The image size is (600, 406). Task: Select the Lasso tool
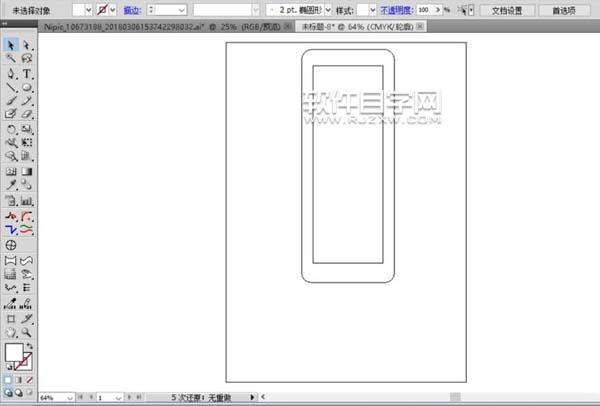click(x=26, y=58)
